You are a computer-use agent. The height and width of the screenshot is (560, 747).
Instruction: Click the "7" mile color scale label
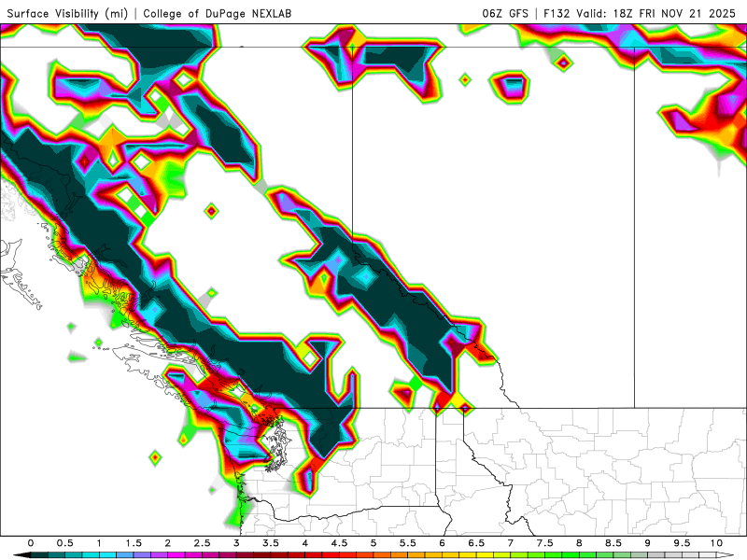(x=511, y=543)
